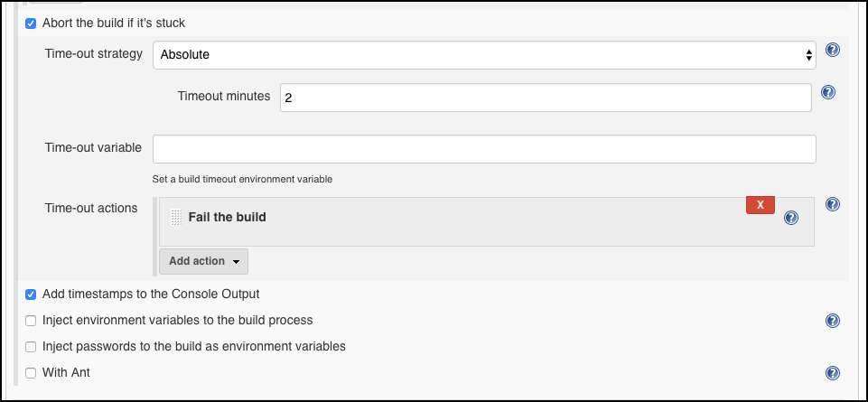This screenshot has height=402, width=868.
Task: Expand the Add action dropdown button
Action: (x=204, y=261)
